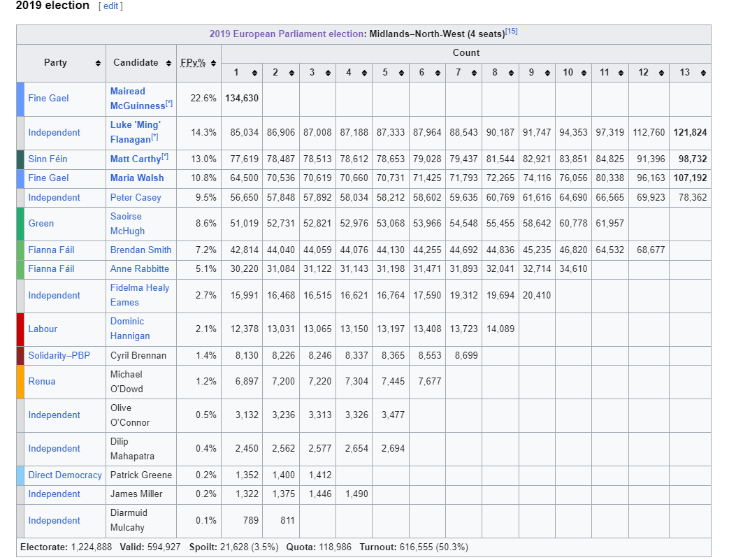Click Maria Walsh's count 13 value 107,192
The height and width of the screenshot is (560, 736).
pyautogui.click(x=690, y=178)
